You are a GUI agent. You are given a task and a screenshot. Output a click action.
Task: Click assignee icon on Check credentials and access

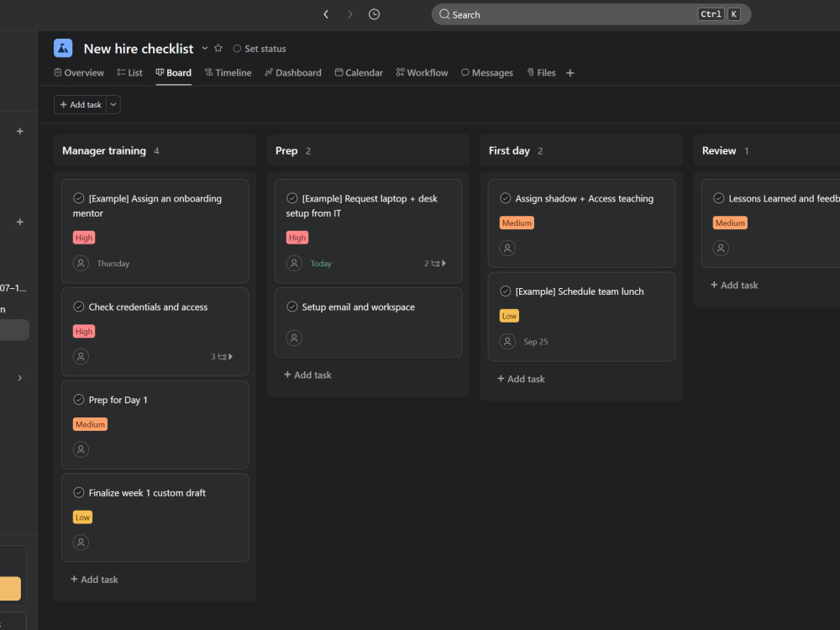(81, 356)
